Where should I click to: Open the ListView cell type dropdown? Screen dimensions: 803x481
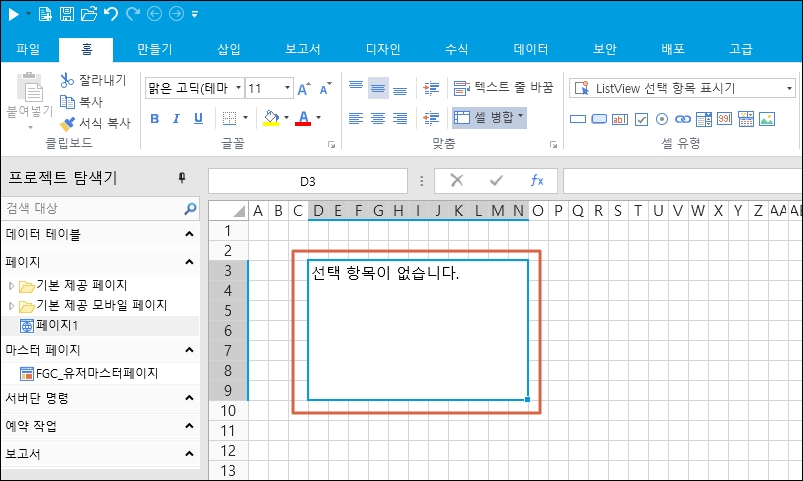tap(788, 88)
